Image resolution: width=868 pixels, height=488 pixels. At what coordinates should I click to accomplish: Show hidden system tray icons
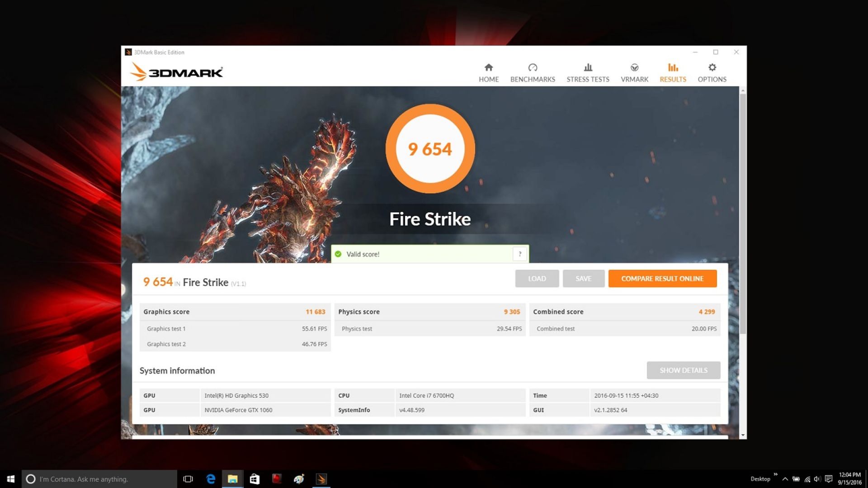pos(785,479)
